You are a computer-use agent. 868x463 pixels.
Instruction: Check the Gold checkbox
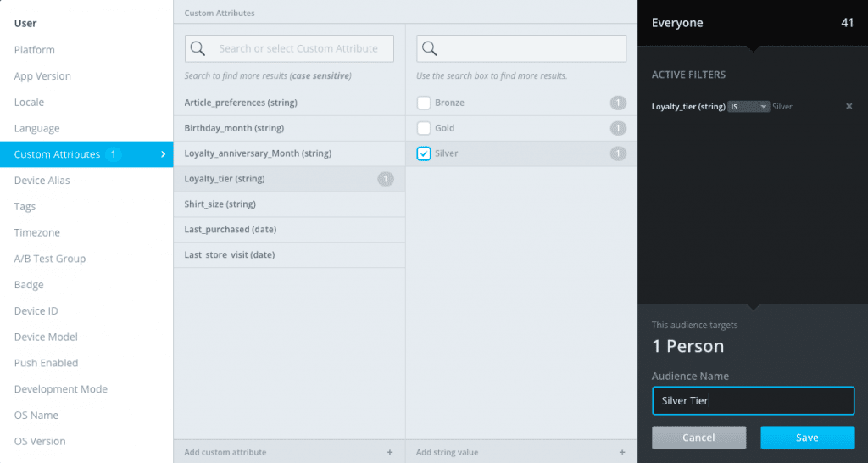tap(424, 128)
